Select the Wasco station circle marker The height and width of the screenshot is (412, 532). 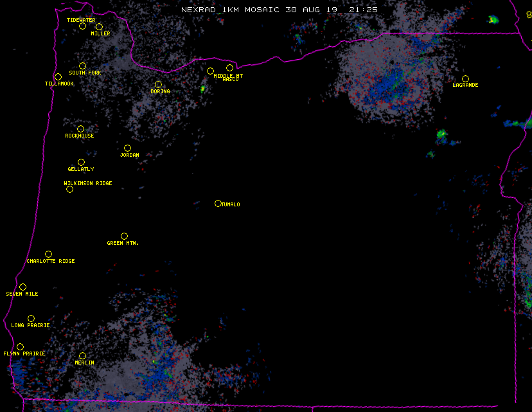[229, 67]
